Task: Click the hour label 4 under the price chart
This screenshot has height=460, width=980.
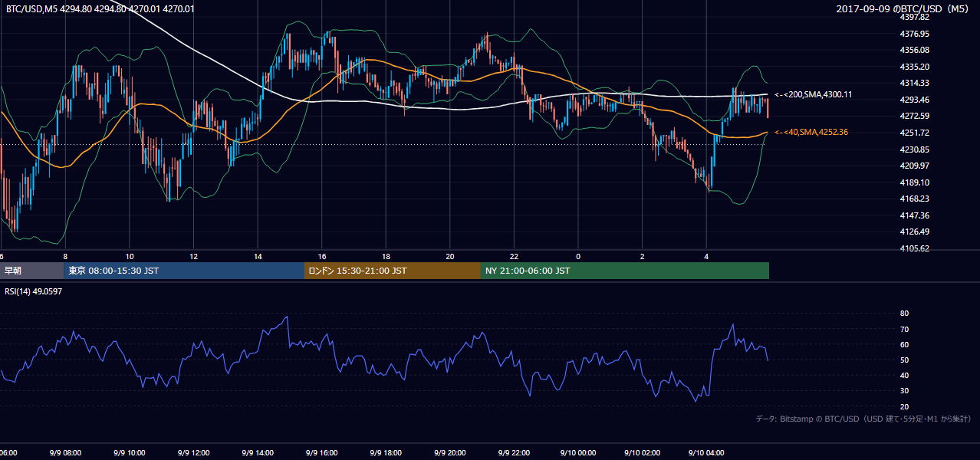Action: [707, 256]
